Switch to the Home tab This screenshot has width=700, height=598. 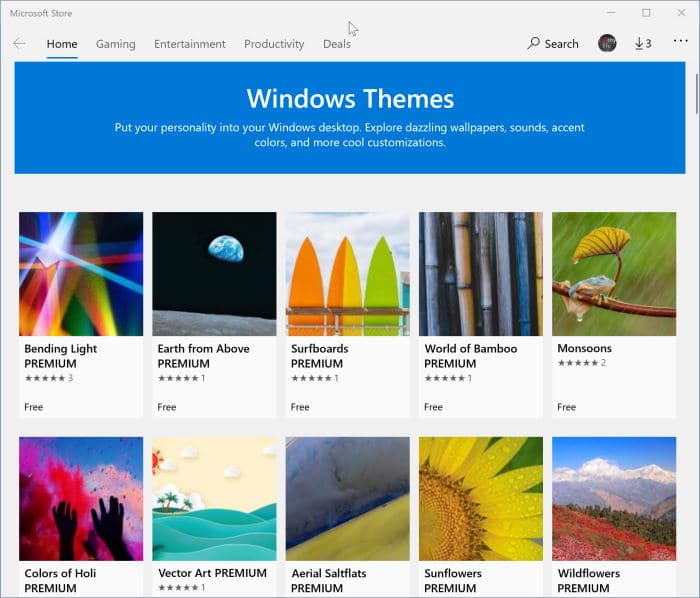coord(62,44)
